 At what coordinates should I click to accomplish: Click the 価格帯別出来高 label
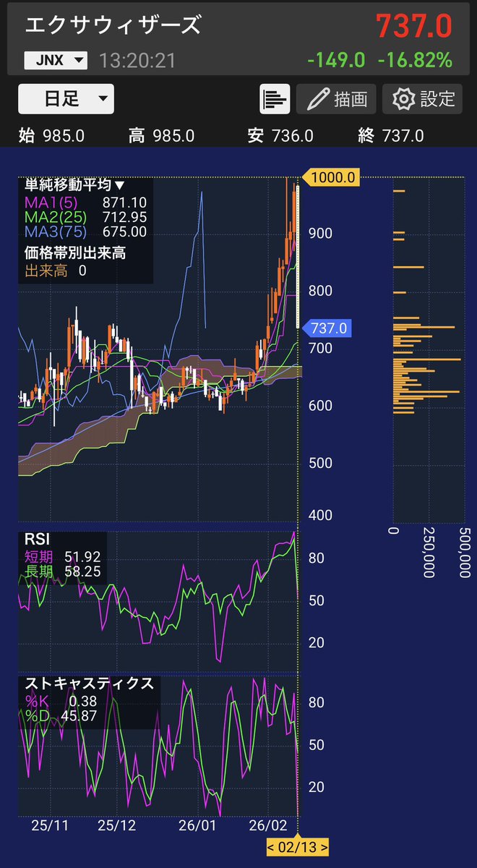coord(74,252)
